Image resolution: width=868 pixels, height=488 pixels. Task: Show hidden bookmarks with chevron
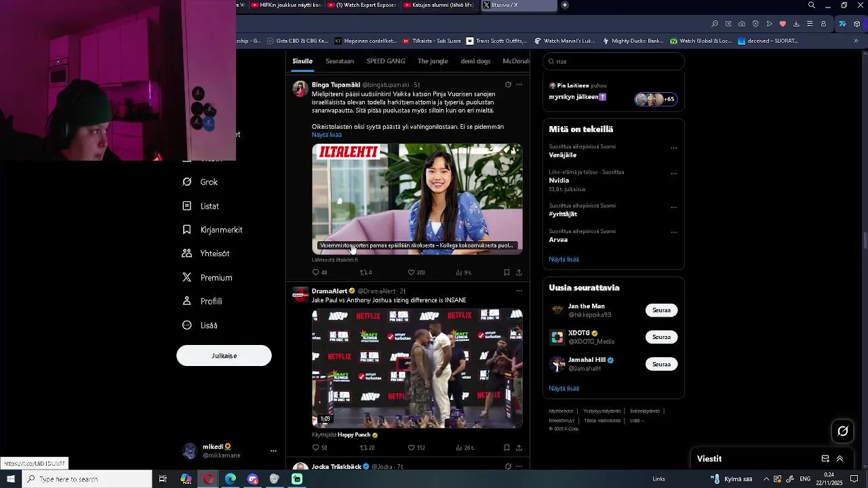856,41
